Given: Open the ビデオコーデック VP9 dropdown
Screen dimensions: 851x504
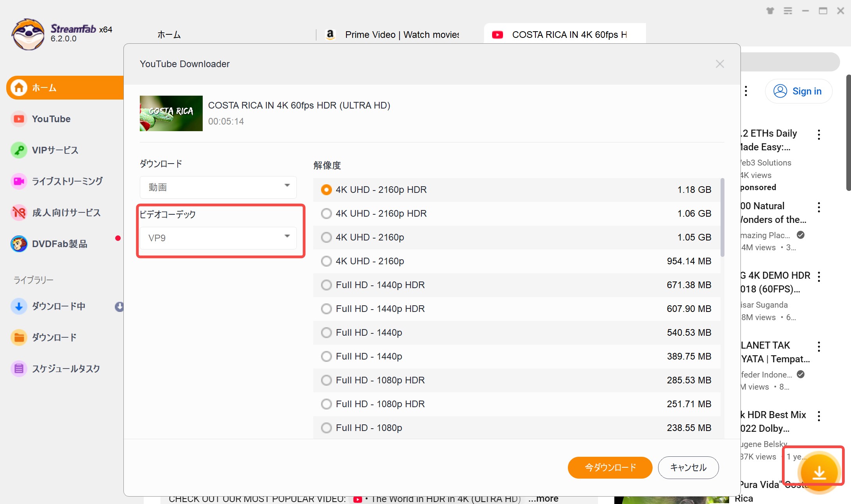Looking at the screenshot, I should [x=218, y=238].
